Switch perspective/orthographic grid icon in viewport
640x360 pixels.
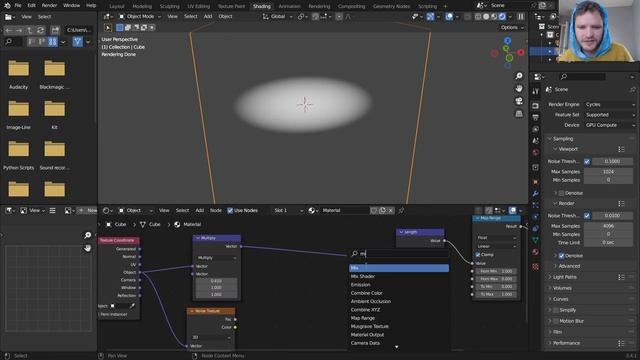[519, 113]
